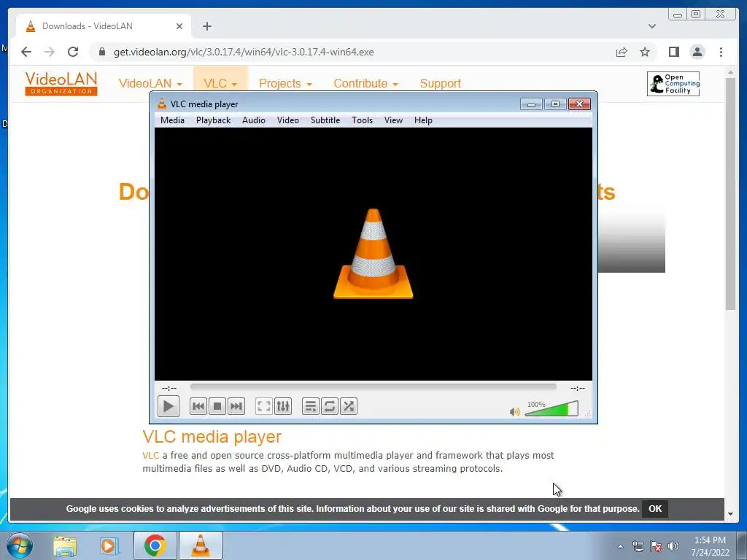
Task: Click the VideoLAN Organization logo
Action: (x=61, y=83)
